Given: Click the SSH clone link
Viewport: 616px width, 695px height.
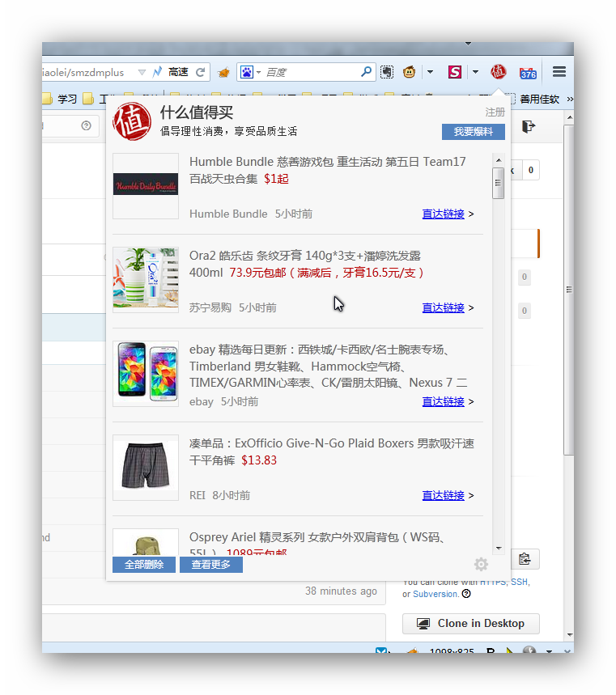Looking at the screenshot, I should (x=519, y=582).
